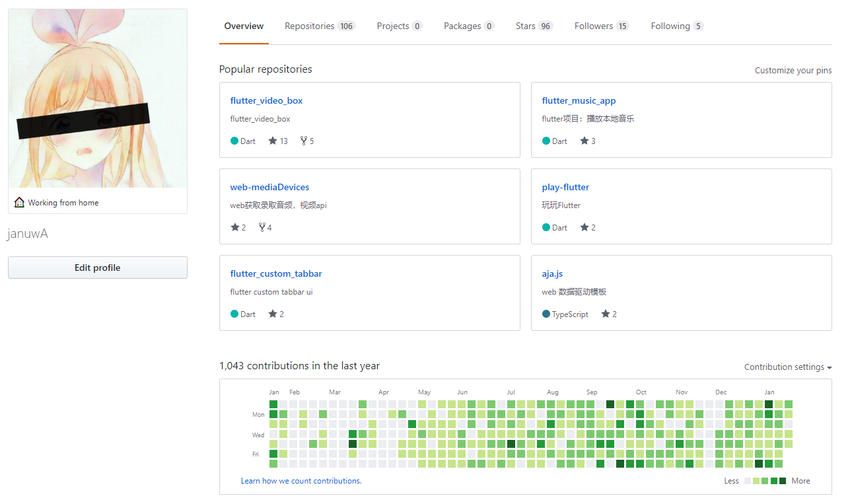Click fork icon on web-mediaDevices card
The image size is (852, 504).
(x=262, y=227)
